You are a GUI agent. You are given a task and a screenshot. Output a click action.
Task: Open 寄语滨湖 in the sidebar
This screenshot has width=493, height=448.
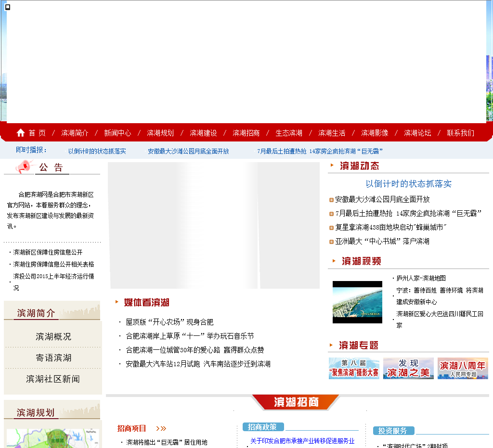[53, 358]
